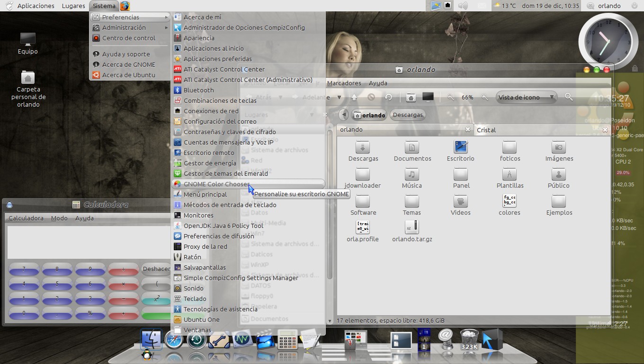This screenshot has width=644, height=364.
Task: Open the Apariencia preferences entry
Action: [x=248, y=38]
